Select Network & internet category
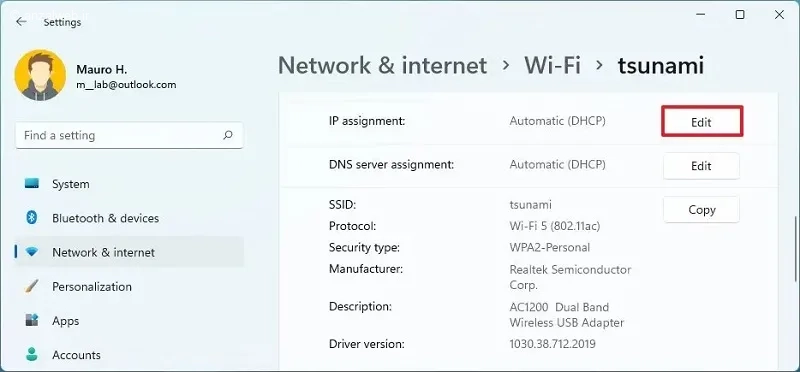 129,252
